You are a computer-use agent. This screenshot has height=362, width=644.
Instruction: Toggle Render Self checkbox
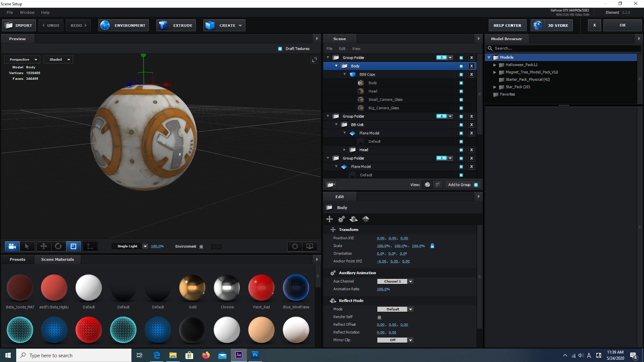click(x=379, y=317)
